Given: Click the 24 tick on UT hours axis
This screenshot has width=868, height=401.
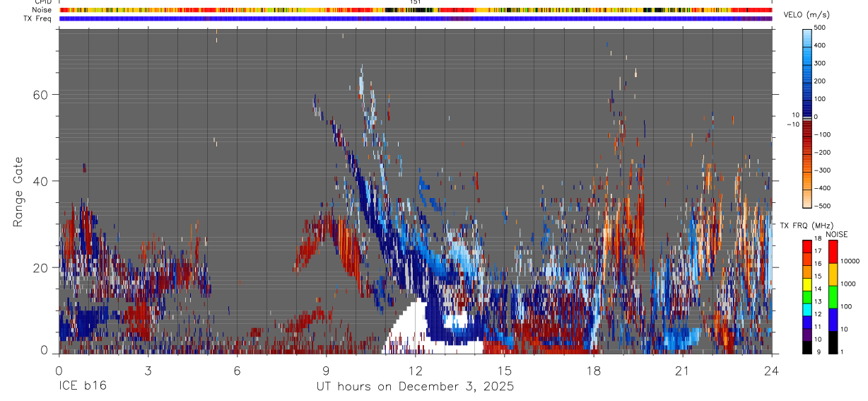Looking at the screenshot, I should pyautogui.click(x=772, y=370).
